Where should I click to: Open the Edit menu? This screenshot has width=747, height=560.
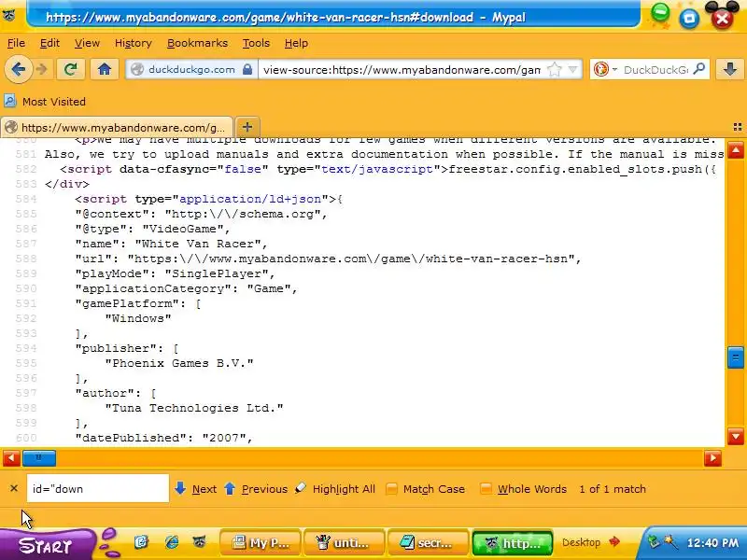49,43
